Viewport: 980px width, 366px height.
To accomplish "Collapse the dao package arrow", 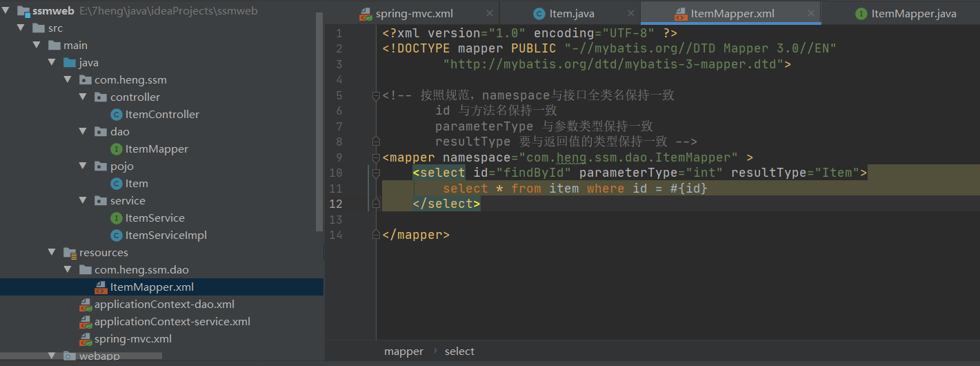I will [83, 132].
